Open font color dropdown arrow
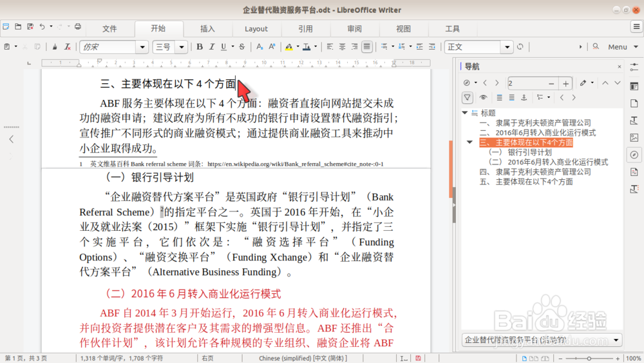 tap(316, 46)
